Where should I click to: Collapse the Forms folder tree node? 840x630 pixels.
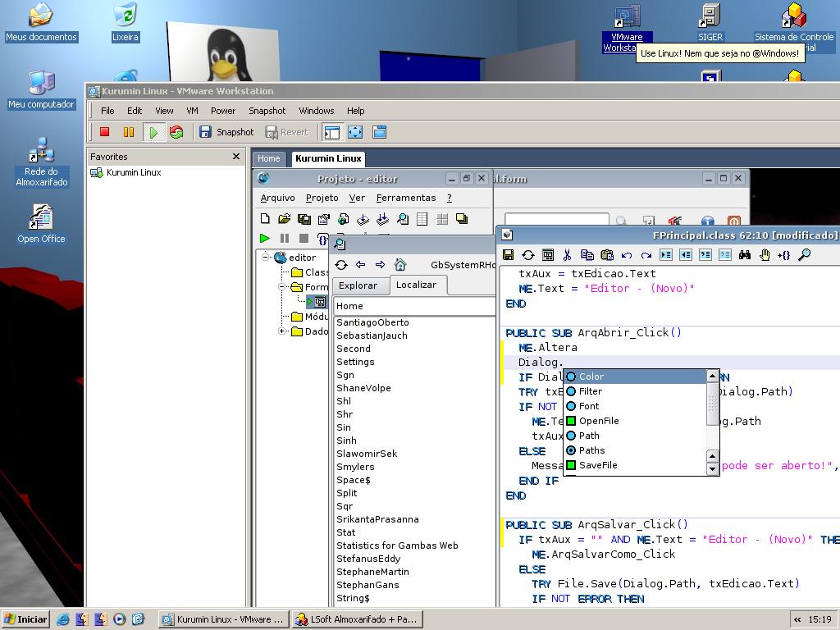(x=282, y=287)
